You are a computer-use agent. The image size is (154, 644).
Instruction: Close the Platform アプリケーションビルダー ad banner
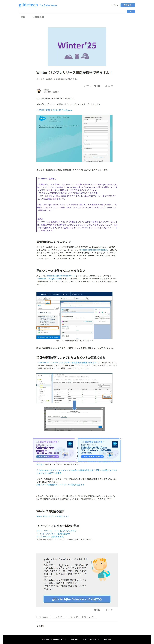click(x=121, y=438)
